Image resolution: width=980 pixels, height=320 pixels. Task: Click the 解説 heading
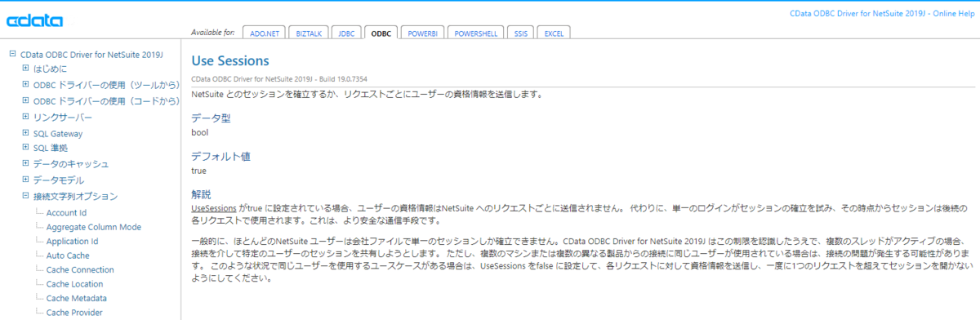(x=201, y=194)
